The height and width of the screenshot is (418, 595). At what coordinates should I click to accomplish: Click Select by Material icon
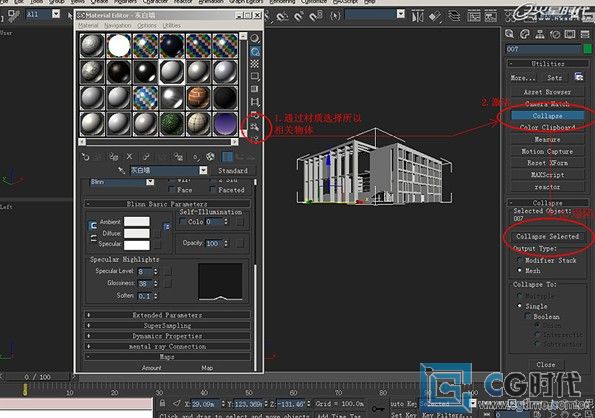(255, 127)
